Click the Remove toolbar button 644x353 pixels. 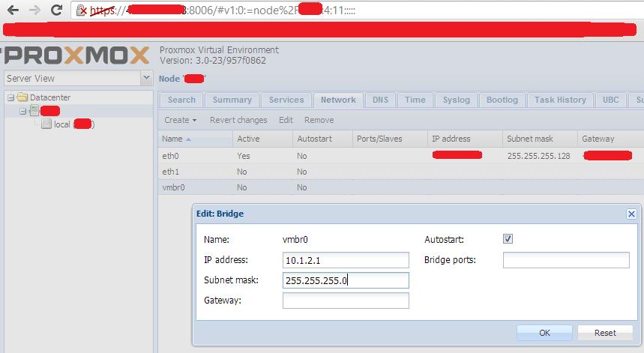point(319,120)
